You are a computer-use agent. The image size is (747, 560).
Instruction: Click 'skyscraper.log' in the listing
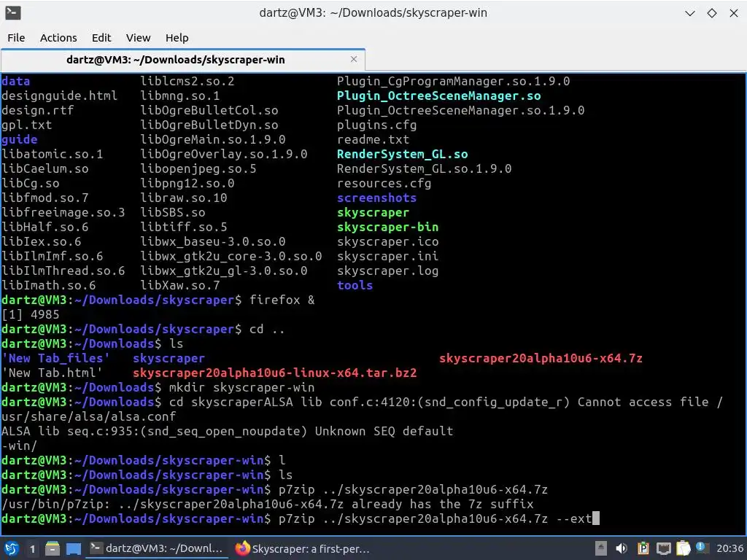388,271
